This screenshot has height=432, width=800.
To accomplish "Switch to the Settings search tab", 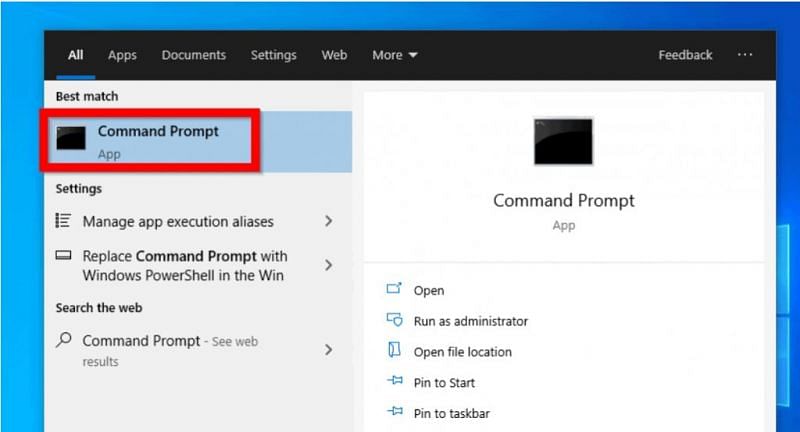I will coord(273,55).
